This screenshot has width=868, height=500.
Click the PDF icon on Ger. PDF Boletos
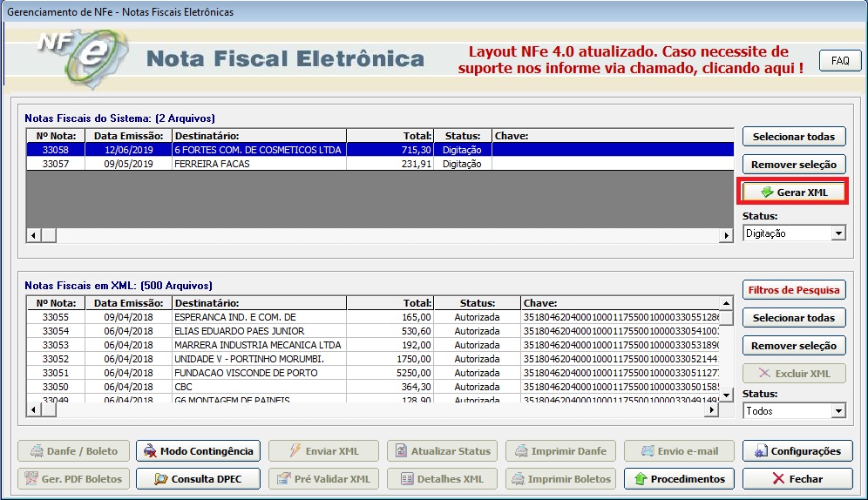pos(31,478)
